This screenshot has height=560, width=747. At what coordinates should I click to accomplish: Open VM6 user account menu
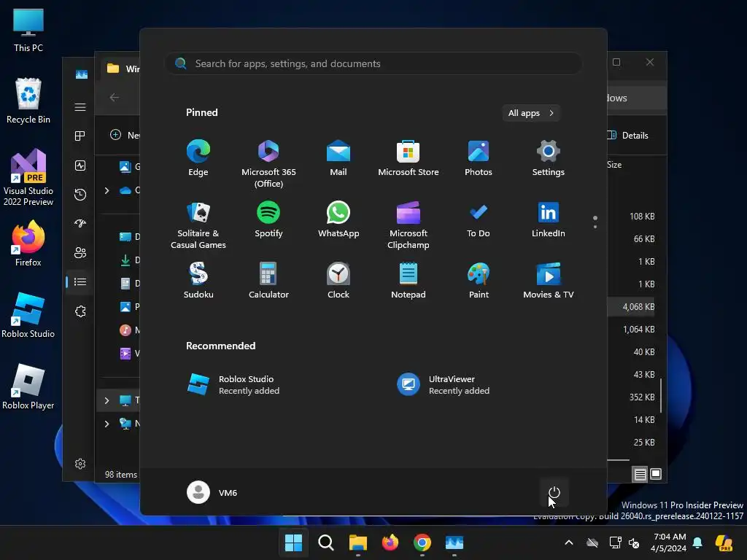[212, 492]
